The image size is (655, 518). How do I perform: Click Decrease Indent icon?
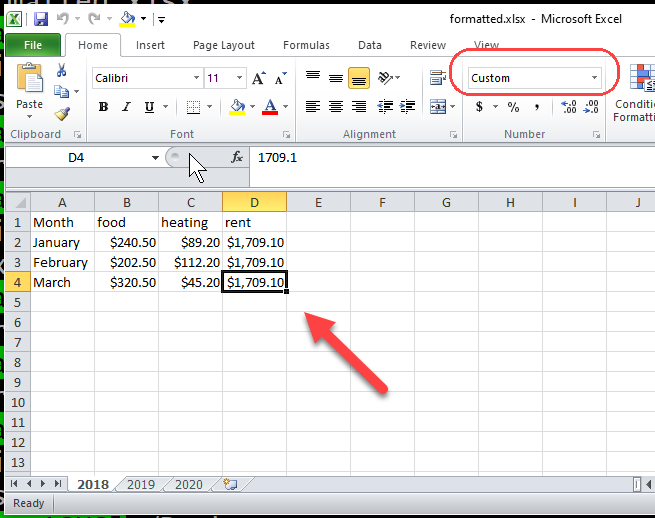385,107
